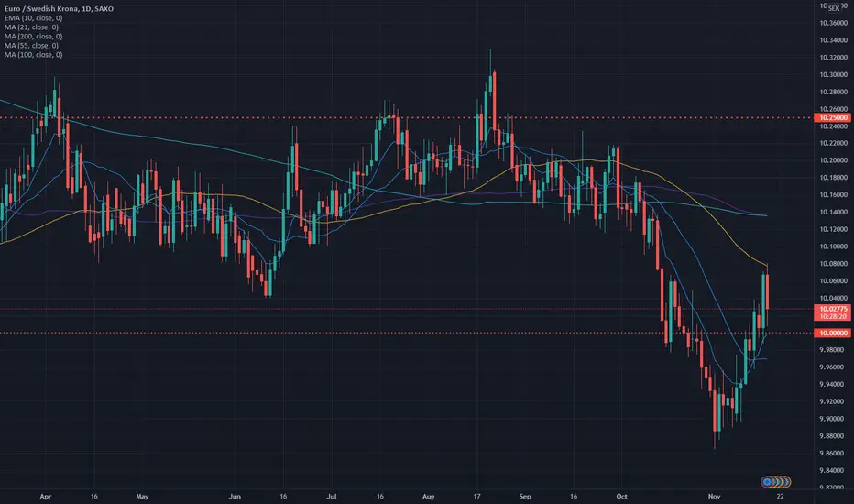The image size is (854, 504).
Task: Click the red 10.25000 price label
Action: tap(833, 117)
